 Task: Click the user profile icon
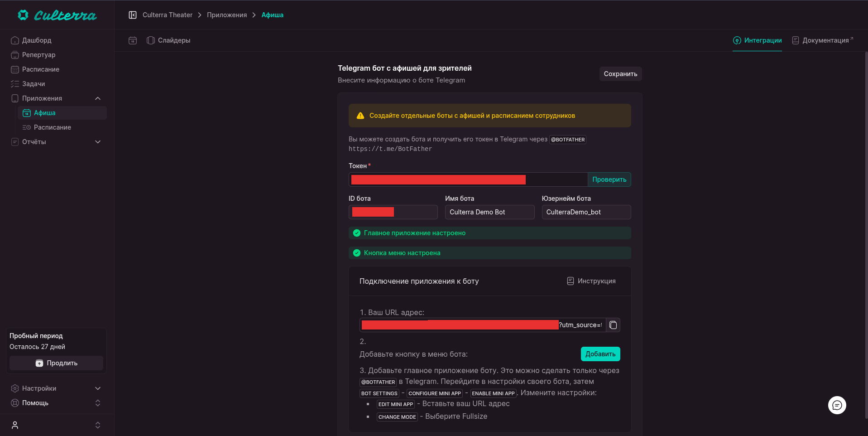point(15,425)
